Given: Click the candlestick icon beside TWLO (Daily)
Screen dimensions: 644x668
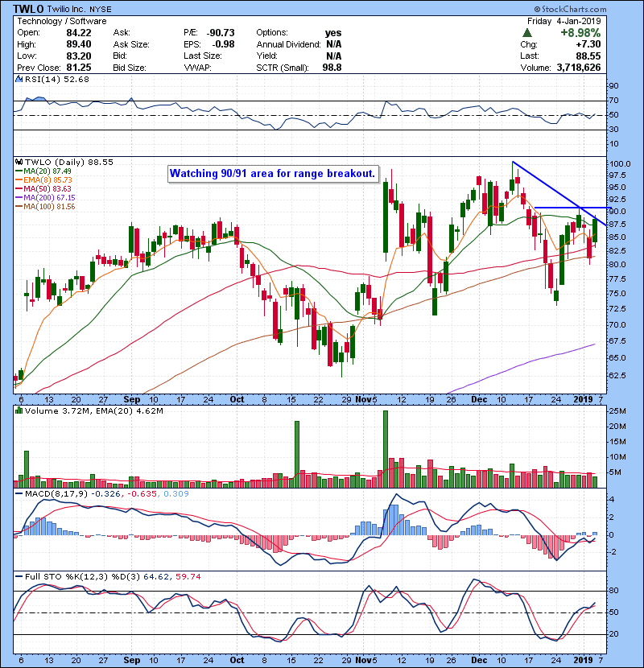Looking at the screenshot, I should (19, 162).
